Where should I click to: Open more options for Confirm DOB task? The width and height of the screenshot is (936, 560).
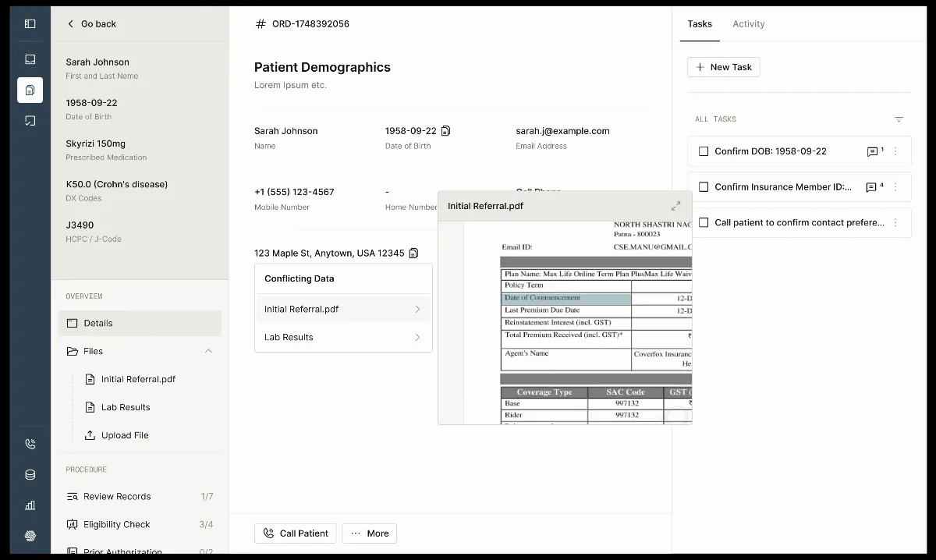[895, 151]
